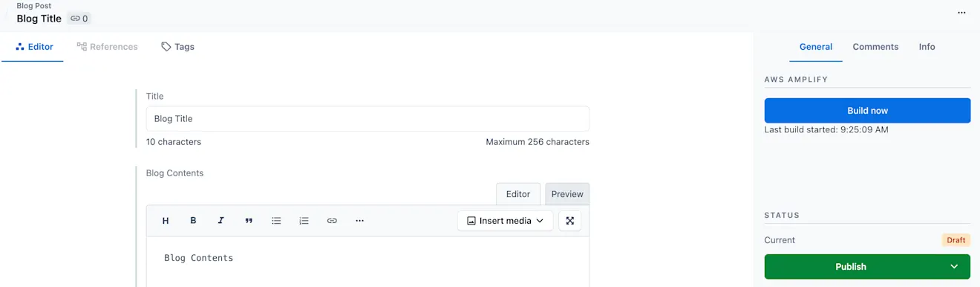980x287 pixels.
Task: Create a numbered list
Action: (304, 221)
